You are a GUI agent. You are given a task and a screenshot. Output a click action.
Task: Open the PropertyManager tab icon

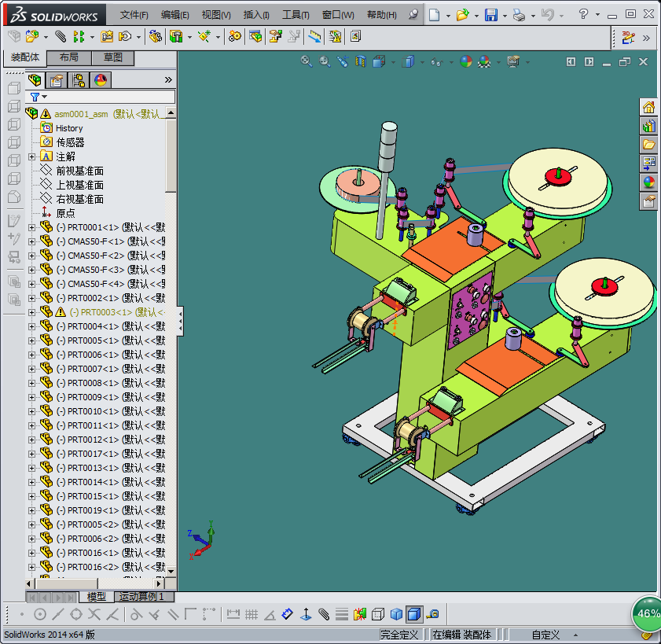[x=57, y=80]
